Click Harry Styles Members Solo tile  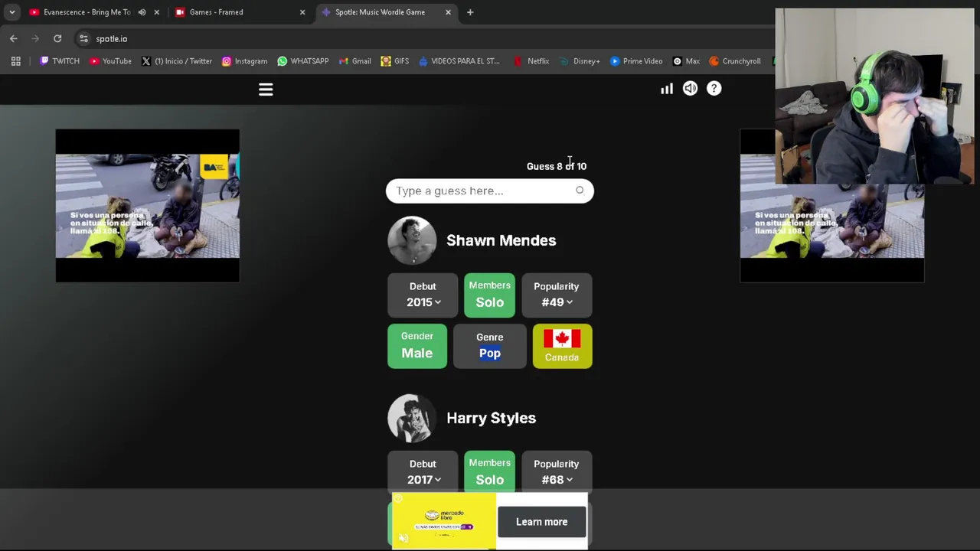tap(489, 471)
